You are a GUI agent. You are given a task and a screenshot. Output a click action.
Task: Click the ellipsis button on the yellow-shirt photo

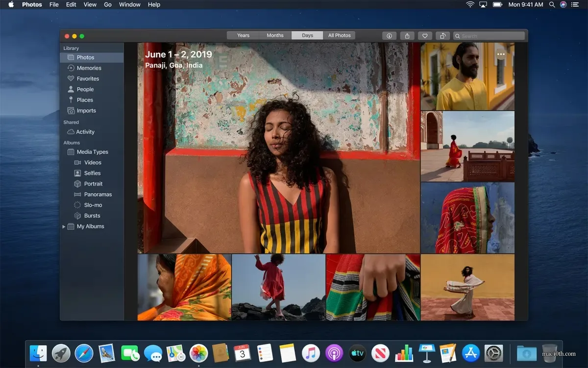(501, 55)
